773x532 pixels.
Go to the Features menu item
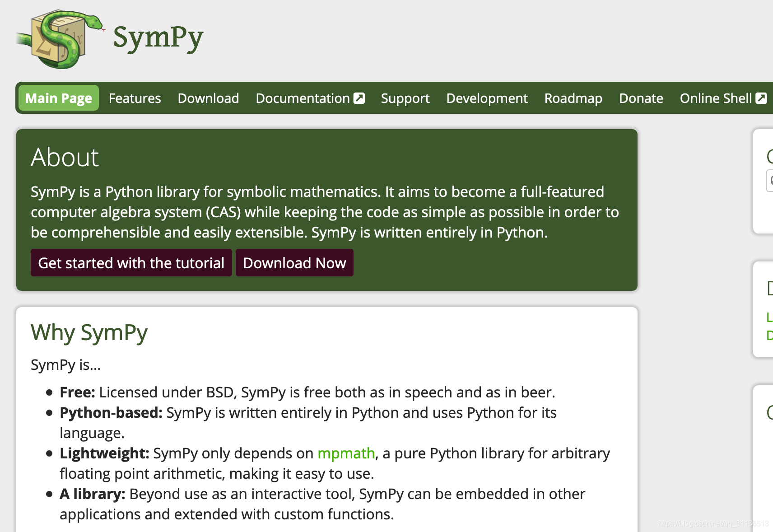(x=135, y=98)
